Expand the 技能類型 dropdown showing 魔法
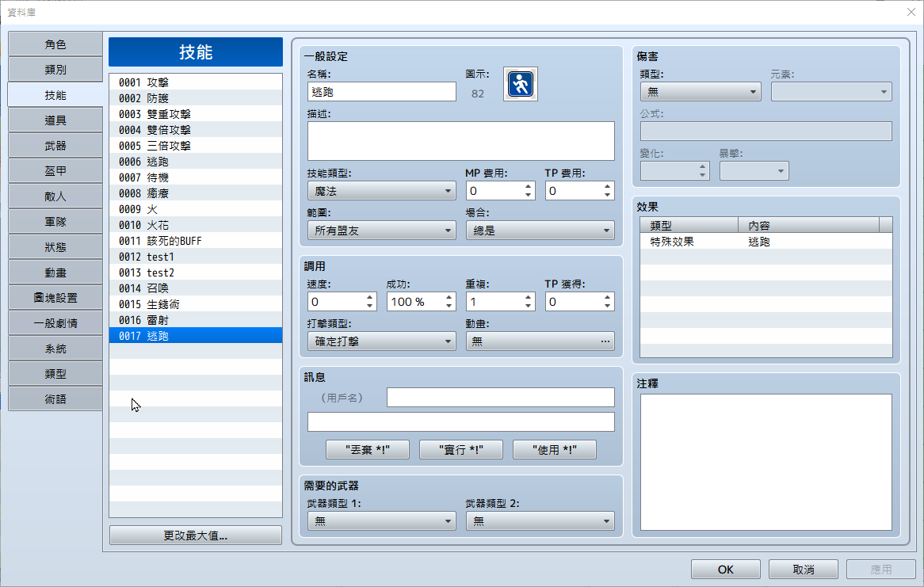This screenshot has width=924, height=587. pyautogui.click(x=382, y=191)
